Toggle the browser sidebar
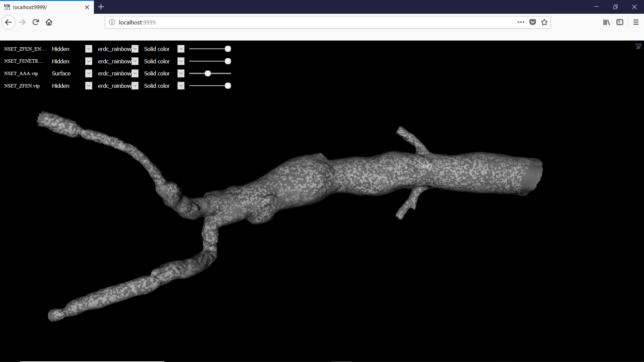644x362 pixels. 620,22
